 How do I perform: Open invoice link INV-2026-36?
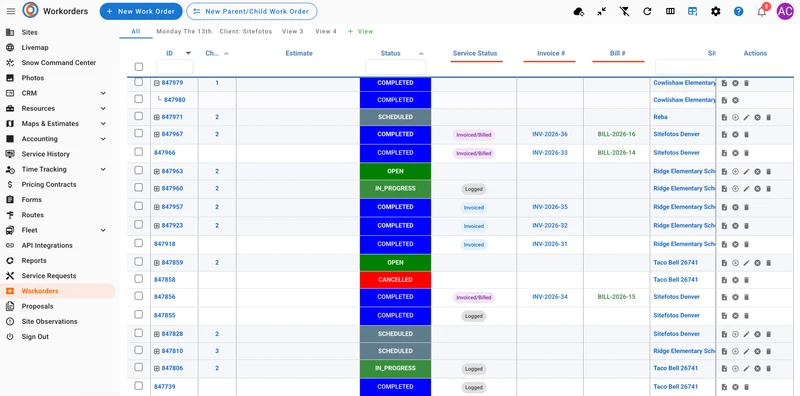click(x=549, y=135)
